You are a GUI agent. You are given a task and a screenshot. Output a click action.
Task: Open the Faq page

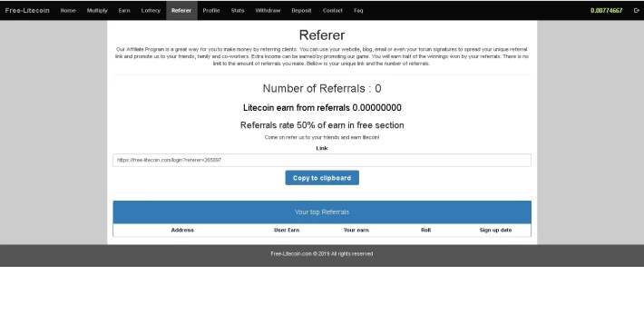(x=358, y=11)
